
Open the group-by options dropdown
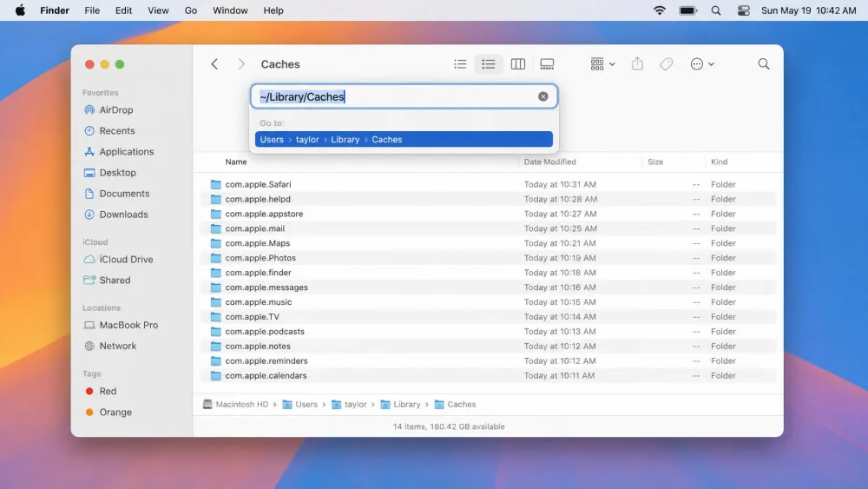point(603,64)
